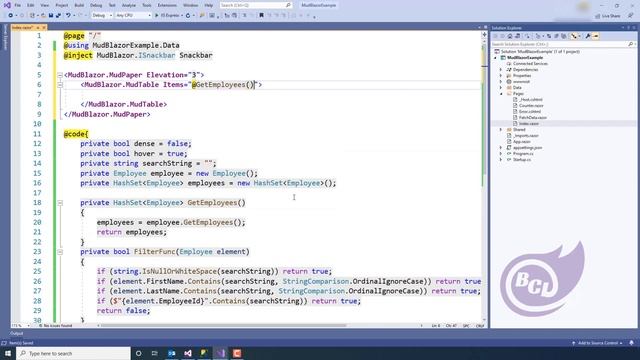Select Connected Services in Solution Explorer
The height and width of the screenshot is (360, 640).
(530, 64)
